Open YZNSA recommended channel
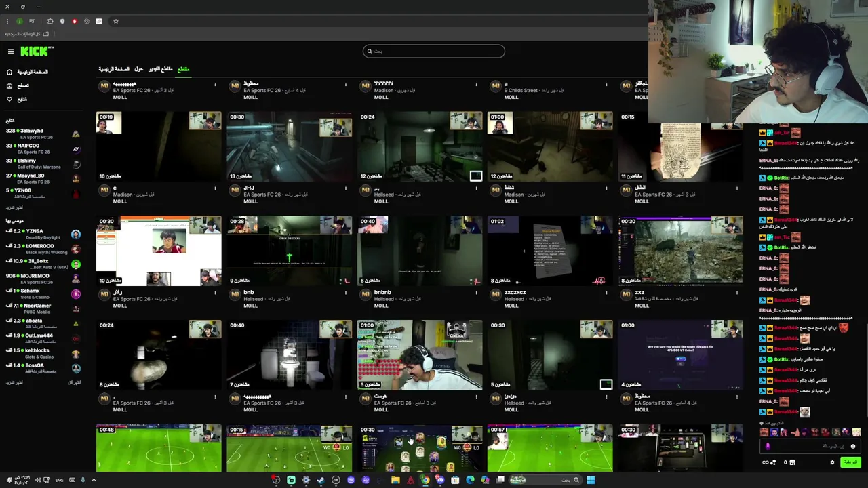Viewport: 868px width, 488px height. coord(43,234)
